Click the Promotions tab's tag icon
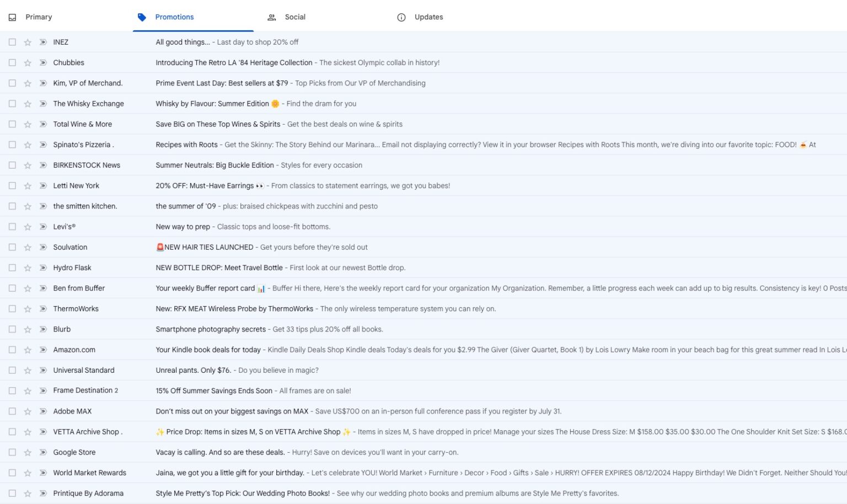The width and height of the screenshot is (847, 504). point(142,17)
